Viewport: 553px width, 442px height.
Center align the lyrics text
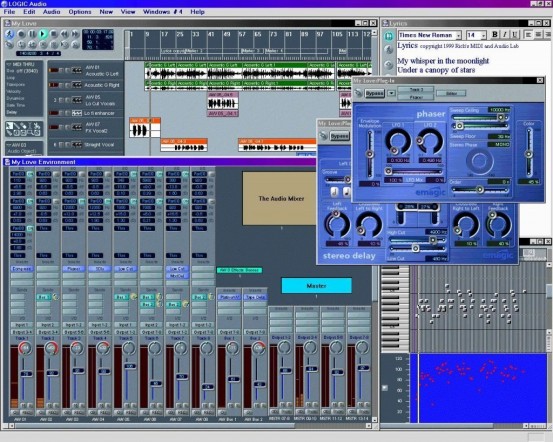coord(538,35)
